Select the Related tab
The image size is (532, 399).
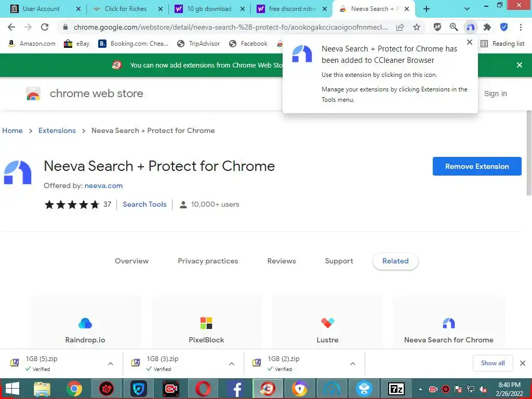(395, 261)
